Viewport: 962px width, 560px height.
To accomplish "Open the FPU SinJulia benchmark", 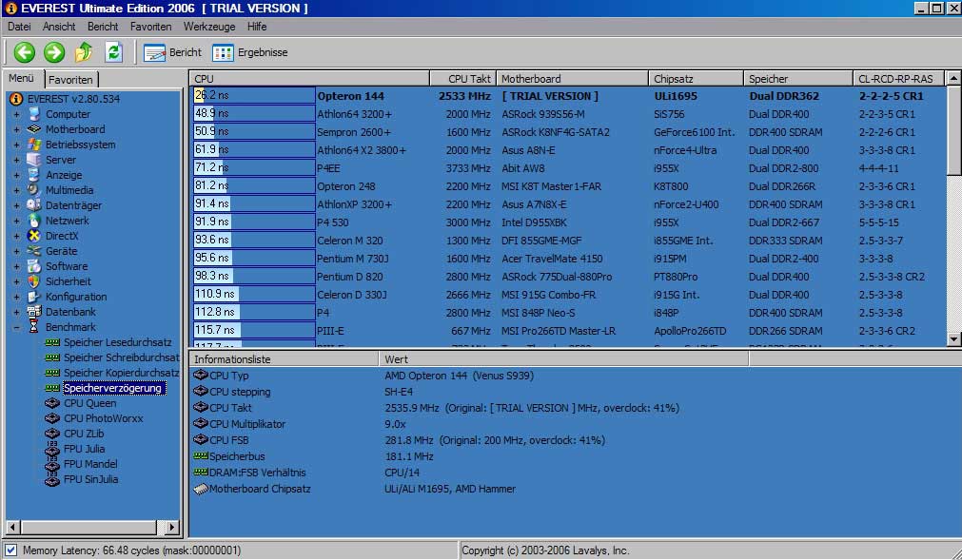I will point(90,479).
